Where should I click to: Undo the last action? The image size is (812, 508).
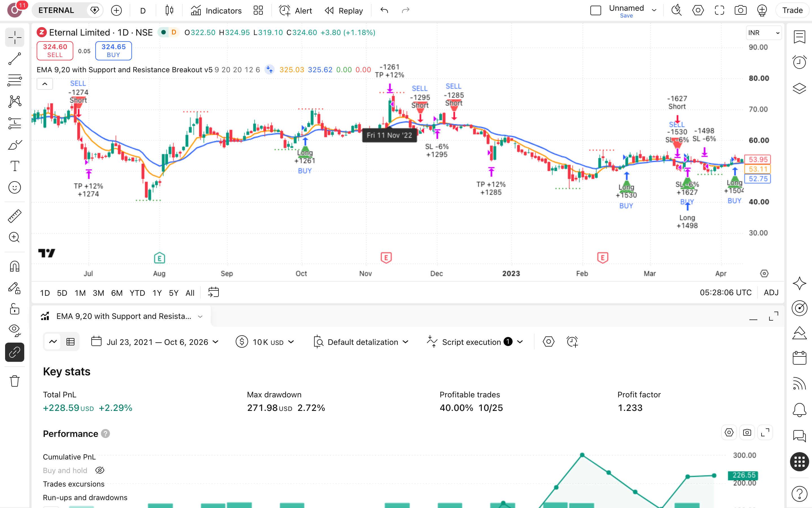384,10
